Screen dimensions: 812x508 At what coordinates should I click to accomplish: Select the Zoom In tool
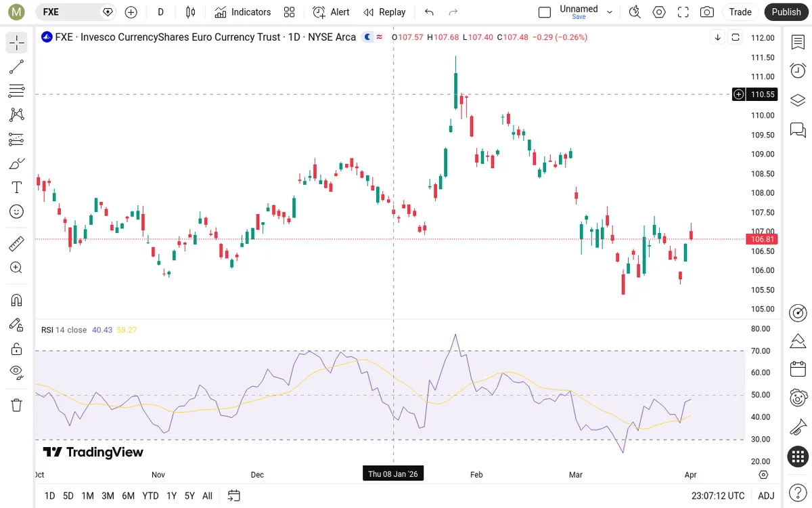pos(17,268)
